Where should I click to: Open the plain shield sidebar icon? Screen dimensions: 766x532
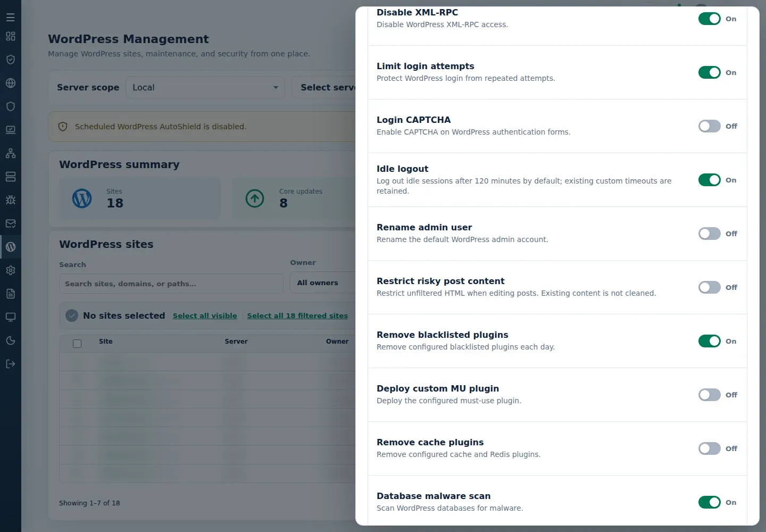(11, 106)
